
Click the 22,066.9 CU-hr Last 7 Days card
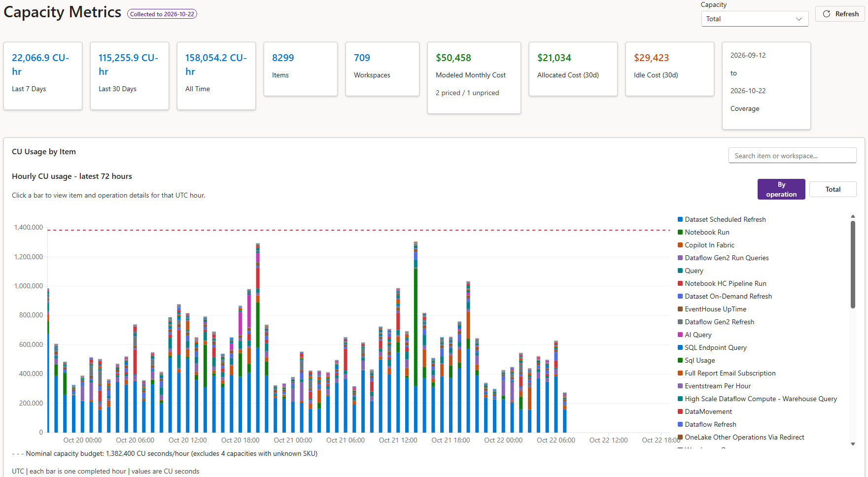click(43, 76)
